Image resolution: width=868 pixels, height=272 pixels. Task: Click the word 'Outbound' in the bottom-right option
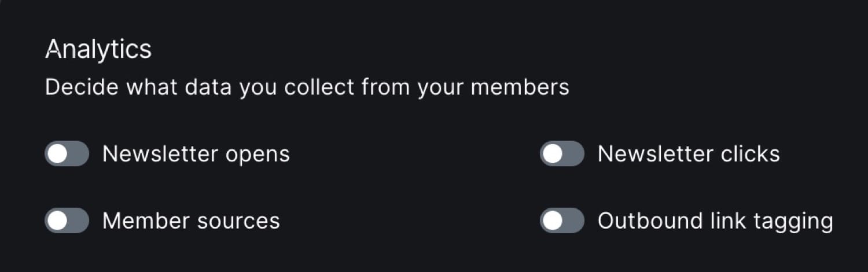pos(643,220)
